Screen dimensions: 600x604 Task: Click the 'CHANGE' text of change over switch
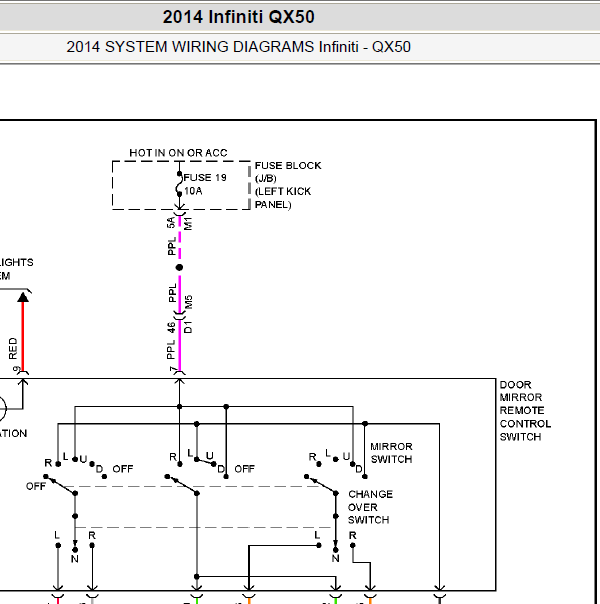tap(370, 494)
